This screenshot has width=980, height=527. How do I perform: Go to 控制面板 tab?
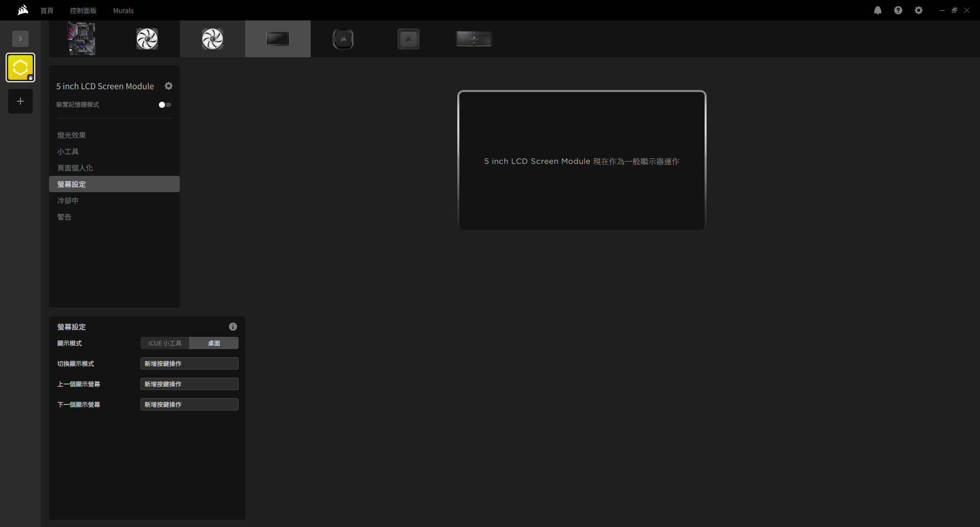[83, 10]
